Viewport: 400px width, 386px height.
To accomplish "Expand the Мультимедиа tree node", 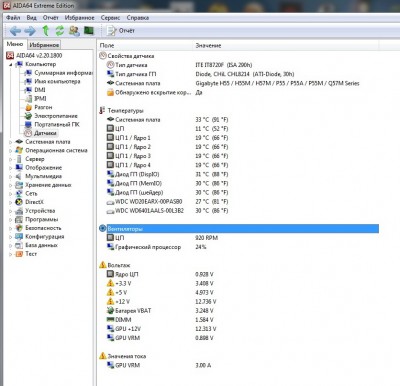I will [10, 177].
